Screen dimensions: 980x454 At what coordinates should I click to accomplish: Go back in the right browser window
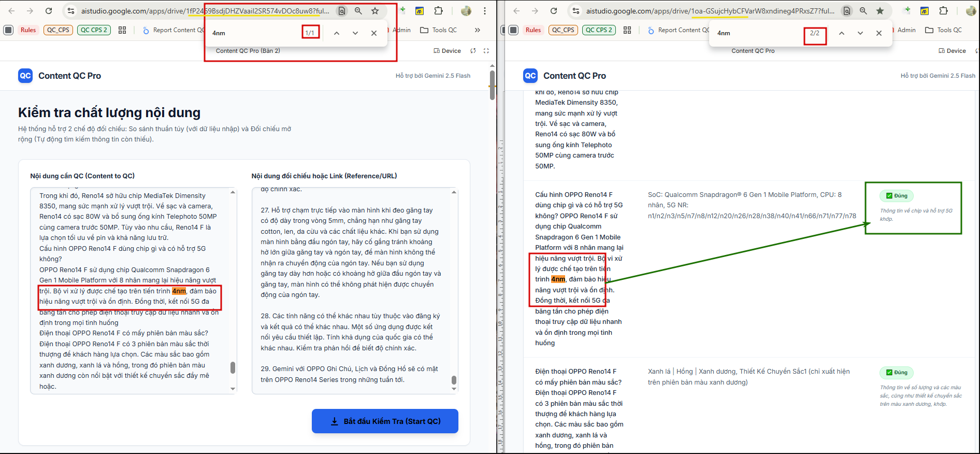516,11
